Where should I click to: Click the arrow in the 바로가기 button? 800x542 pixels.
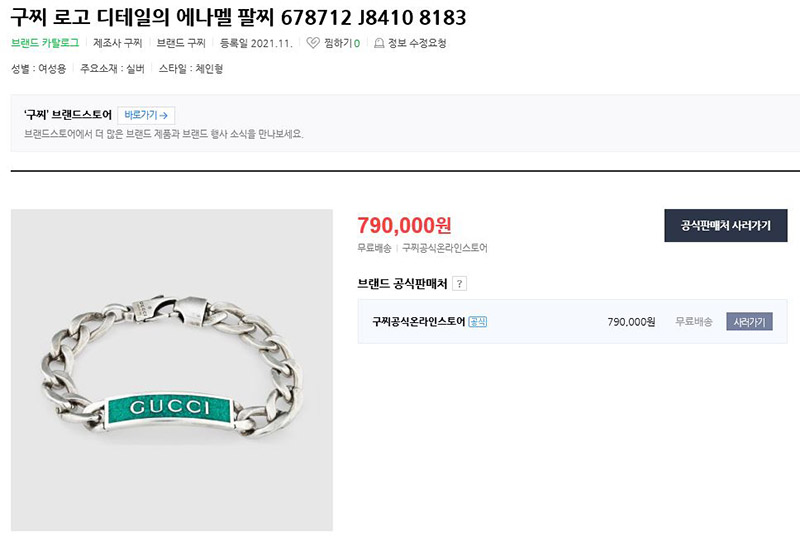163,116
